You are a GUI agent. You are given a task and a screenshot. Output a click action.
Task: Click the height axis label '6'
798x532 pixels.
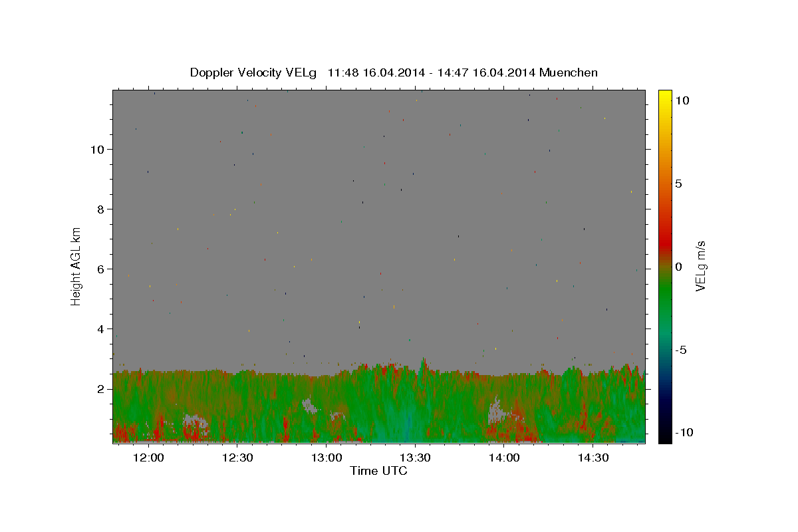(101, 269)
